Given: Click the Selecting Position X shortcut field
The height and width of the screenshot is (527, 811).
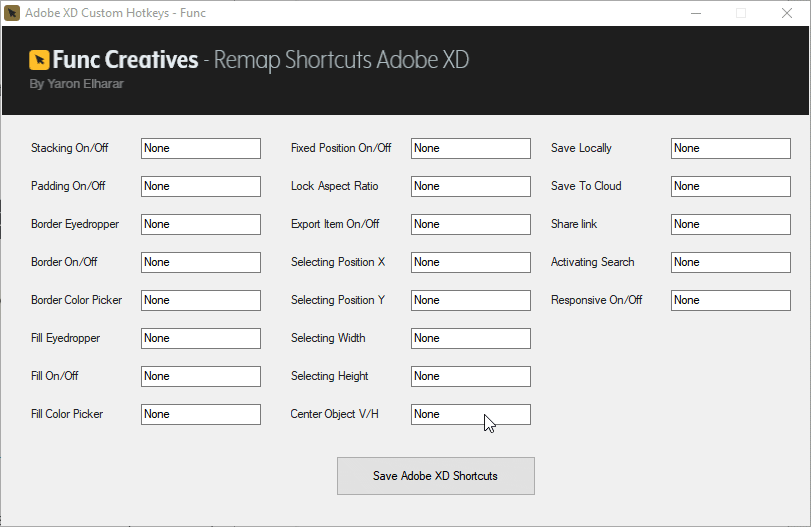Looking at the screenshot, I should coord(471,262).
